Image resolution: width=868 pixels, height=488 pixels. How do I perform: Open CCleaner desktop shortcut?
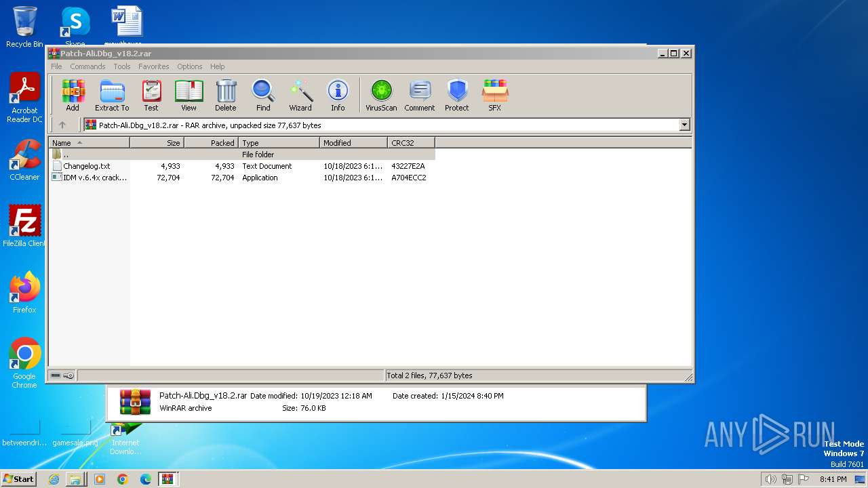[24, 160]
